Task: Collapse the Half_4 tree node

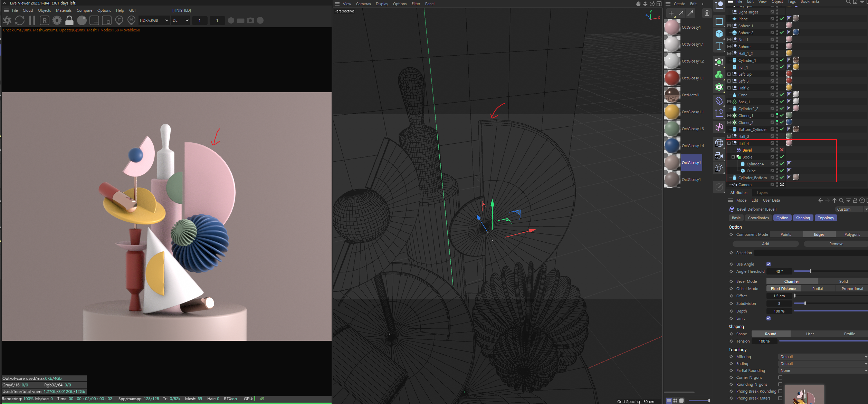Action: click(x=729, y=143)
